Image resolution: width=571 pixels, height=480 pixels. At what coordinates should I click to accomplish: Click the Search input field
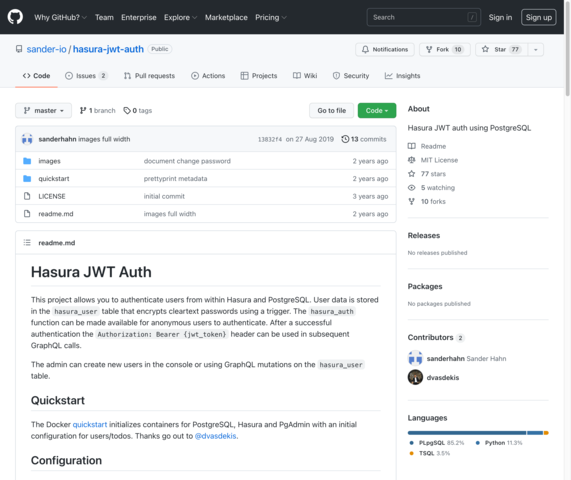click(x=424, y=17)
